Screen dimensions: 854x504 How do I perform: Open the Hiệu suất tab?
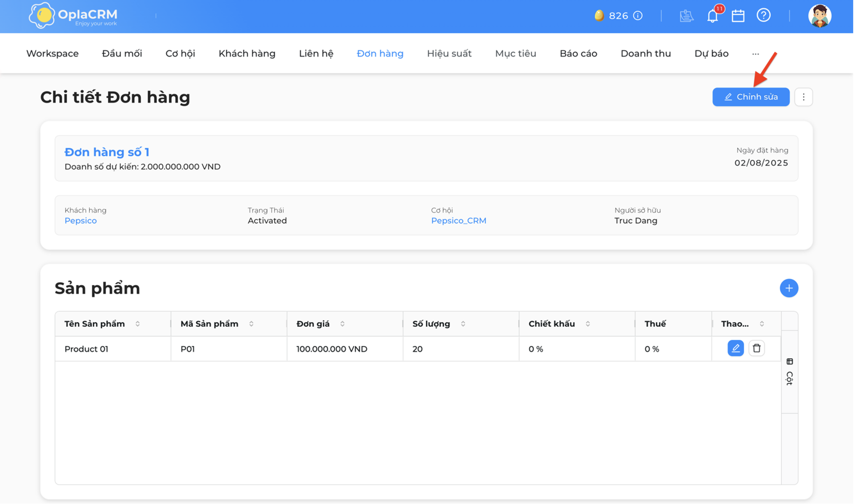coord(449,54)
